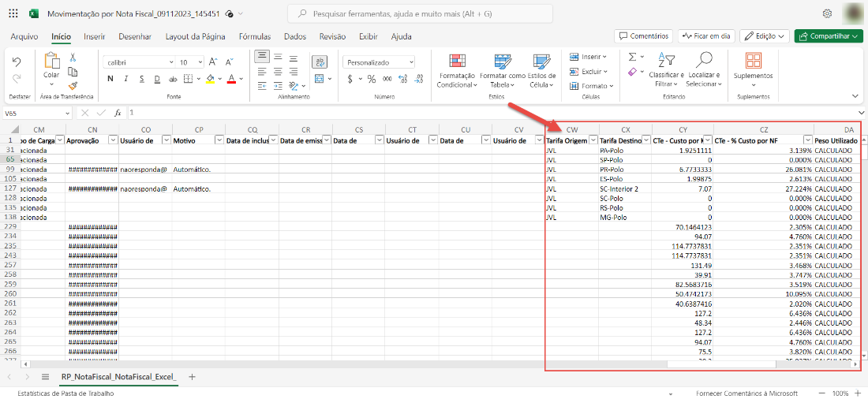Click the yellow fill color swatch
The width and height of the screenshot is (868, 399).
210,79
